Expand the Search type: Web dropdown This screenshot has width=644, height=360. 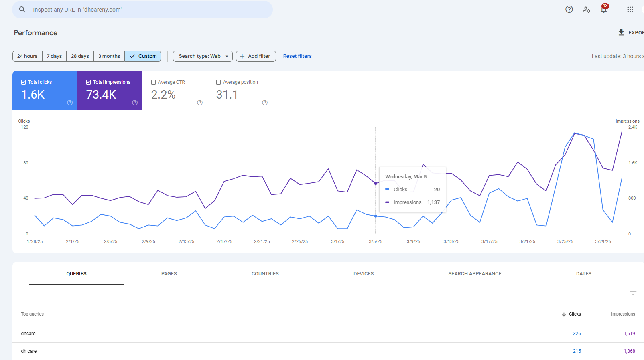pyautogui.click(x=203, y=56)
